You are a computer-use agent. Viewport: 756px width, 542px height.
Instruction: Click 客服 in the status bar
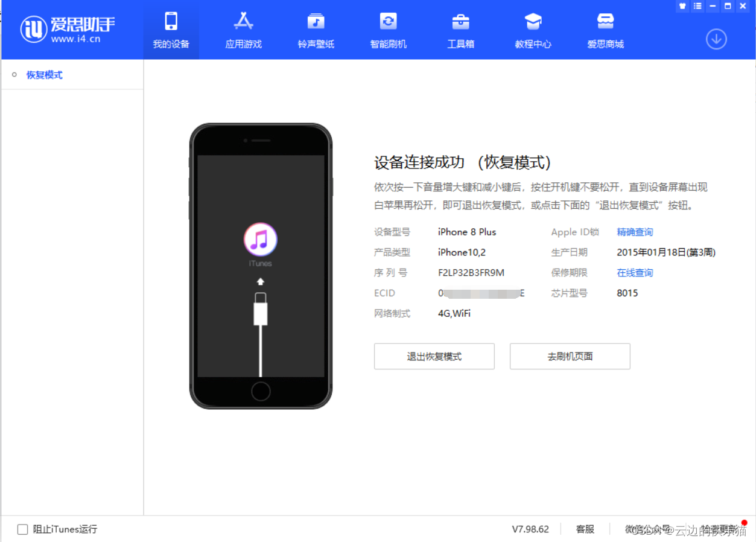click(x=585, y=529)
